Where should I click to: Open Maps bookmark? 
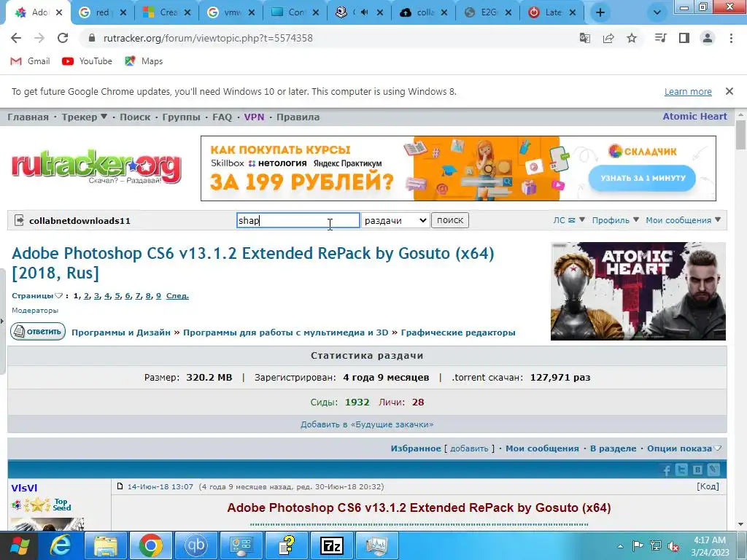[144, 61]
